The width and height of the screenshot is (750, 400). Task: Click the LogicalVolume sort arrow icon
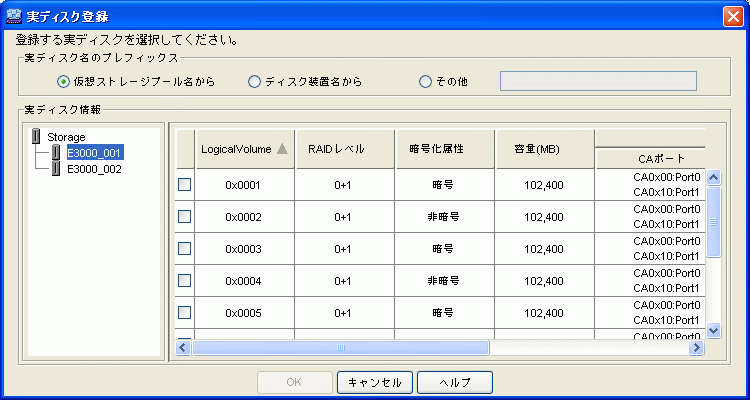[x=282, y=149]
